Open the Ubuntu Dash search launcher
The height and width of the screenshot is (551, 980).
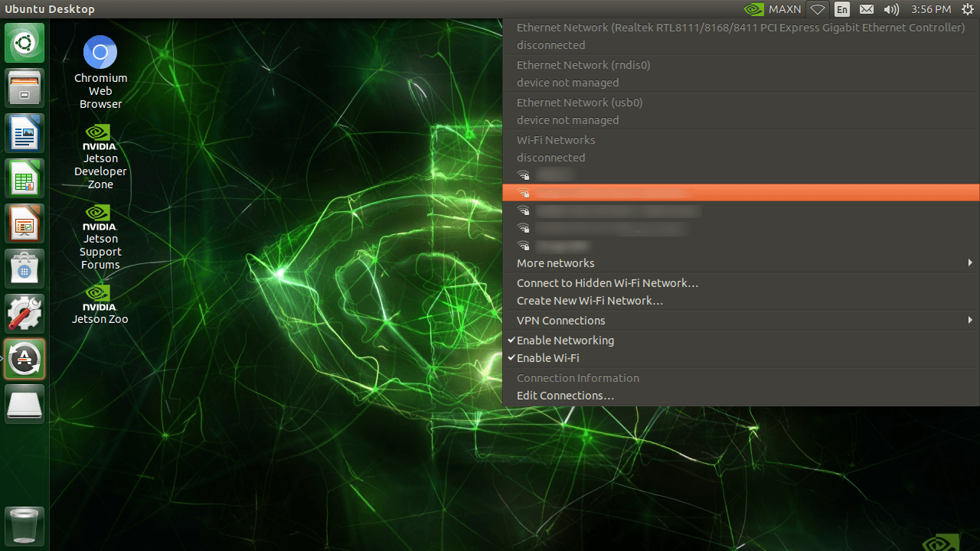click(x=24, y=42)
